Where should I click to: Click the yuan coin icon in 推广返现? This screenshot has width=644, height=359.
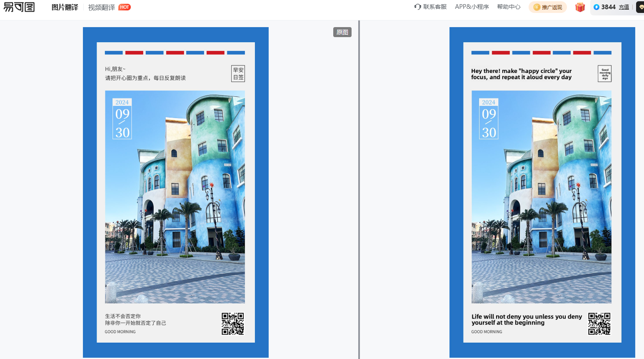[537, 7]
